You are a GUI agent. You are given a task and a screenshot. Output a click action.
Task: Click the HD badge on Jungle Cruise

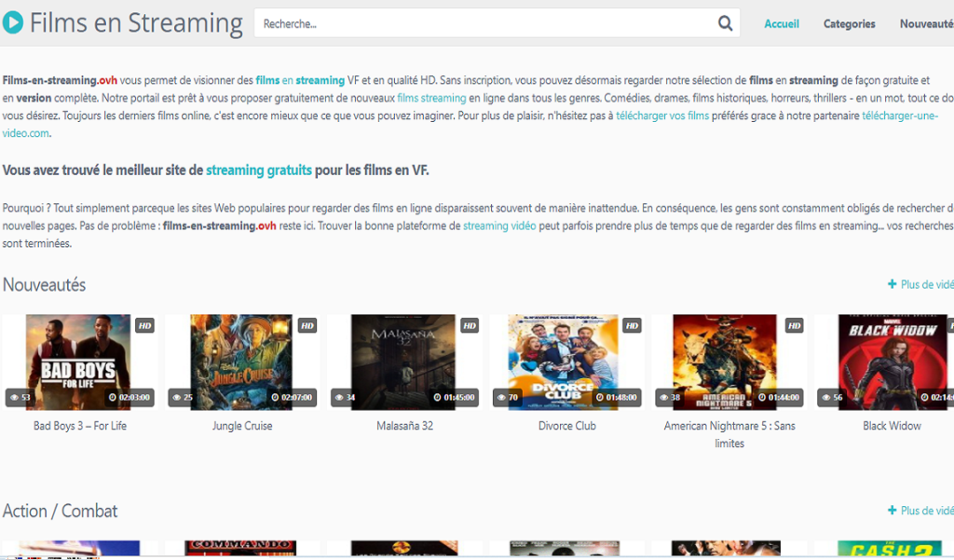(x=307, y=325)
